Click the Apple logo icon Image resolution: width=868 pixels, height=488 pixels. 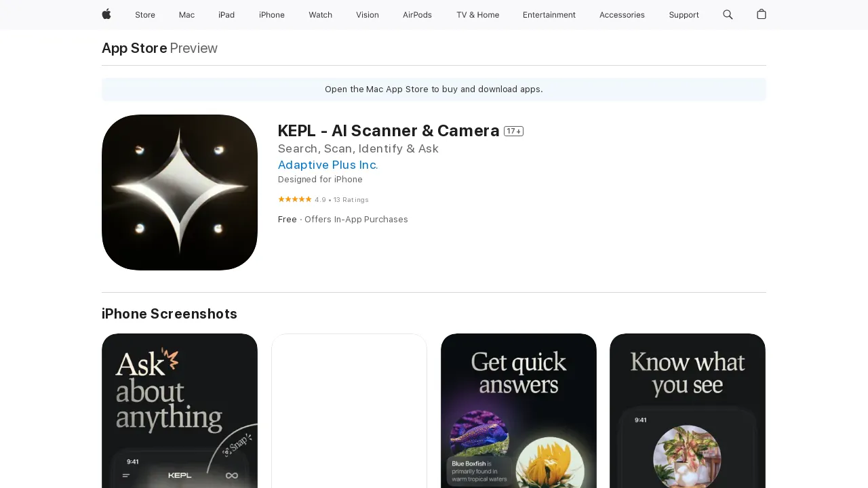[106, 15]
